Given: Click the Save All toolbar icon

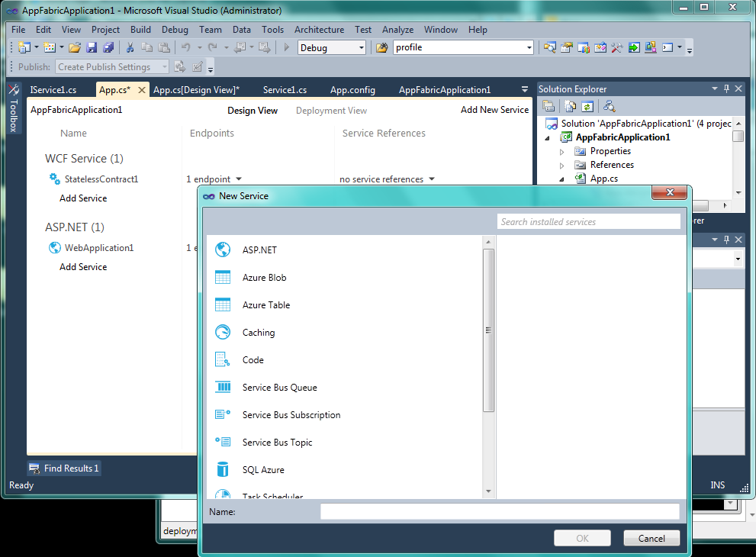Looking at the screenshot, I should pos(108,47).
